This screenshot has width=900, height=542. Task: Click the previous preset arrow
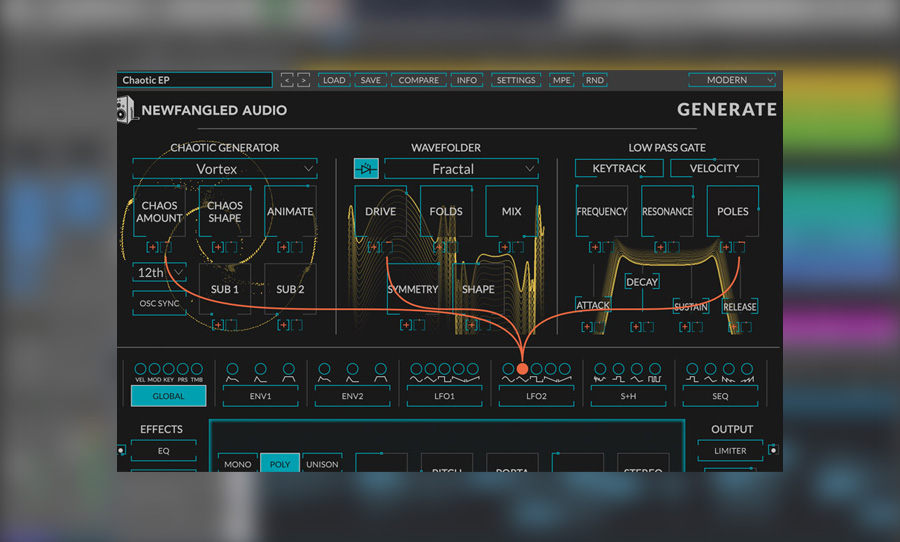point(286,80)
